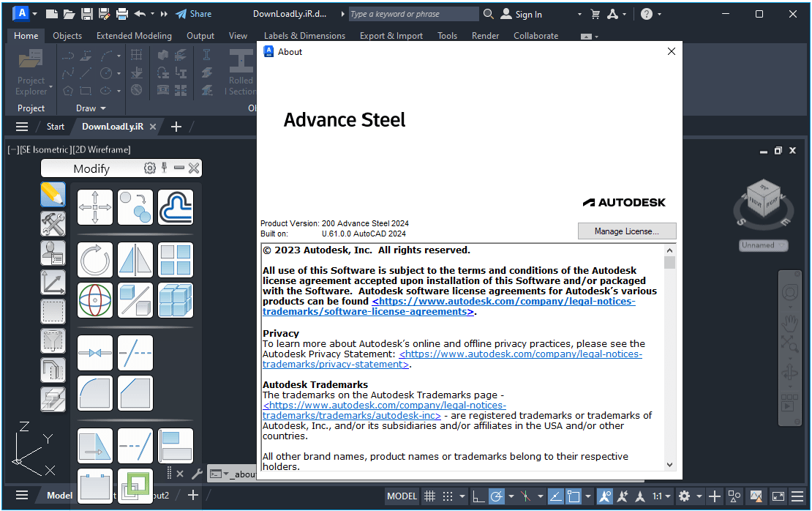This screenshot has width=812, height=511.
Task: Toggle Polar Tracking in the status bar
Action: click(x=495, y=495)
